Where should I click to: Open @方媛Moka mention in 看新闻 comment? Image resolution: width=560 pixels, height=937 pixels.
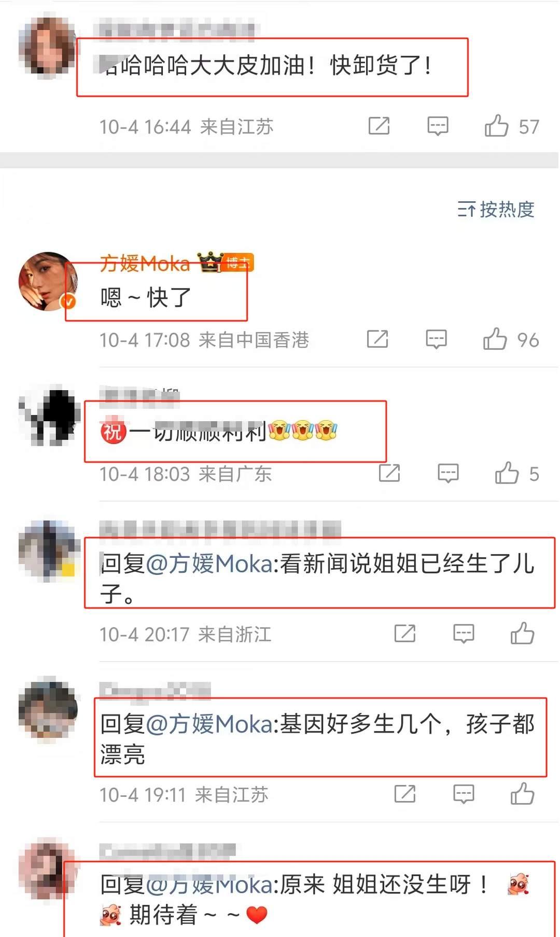click(209, 563)
